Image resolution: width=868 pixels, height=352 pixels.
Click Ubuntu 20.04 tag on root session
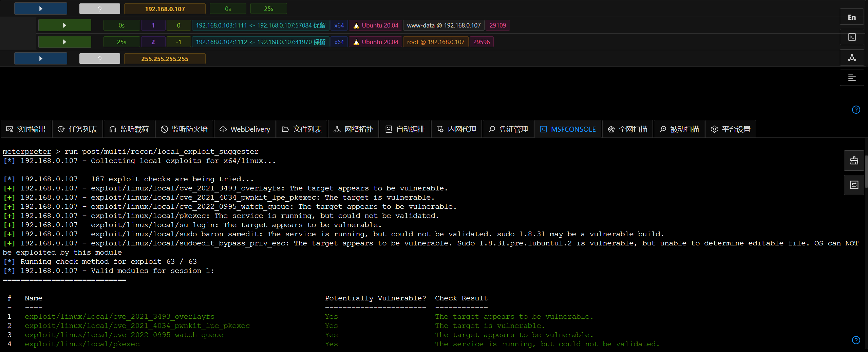pos(376,42)
